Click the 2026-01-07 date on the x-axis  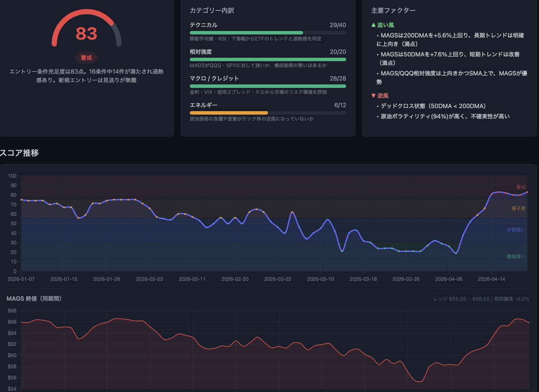21,279
